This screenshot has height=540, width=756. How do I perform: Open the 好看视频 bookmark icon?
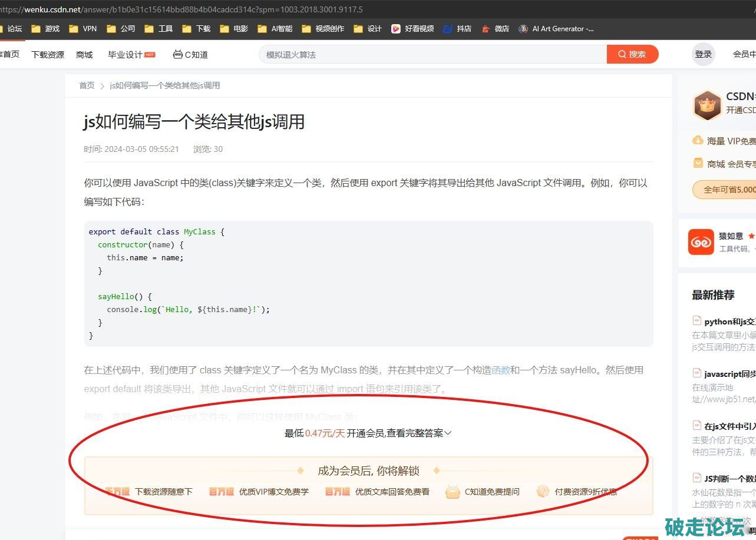[396, 28]
